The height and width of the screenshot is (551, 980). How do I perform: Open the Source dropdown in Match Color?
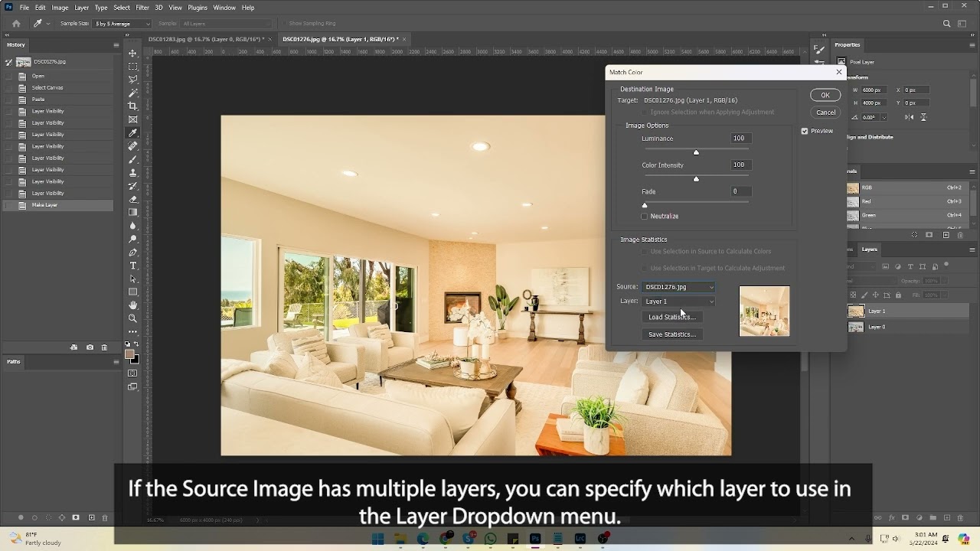[x=678, y=287]
